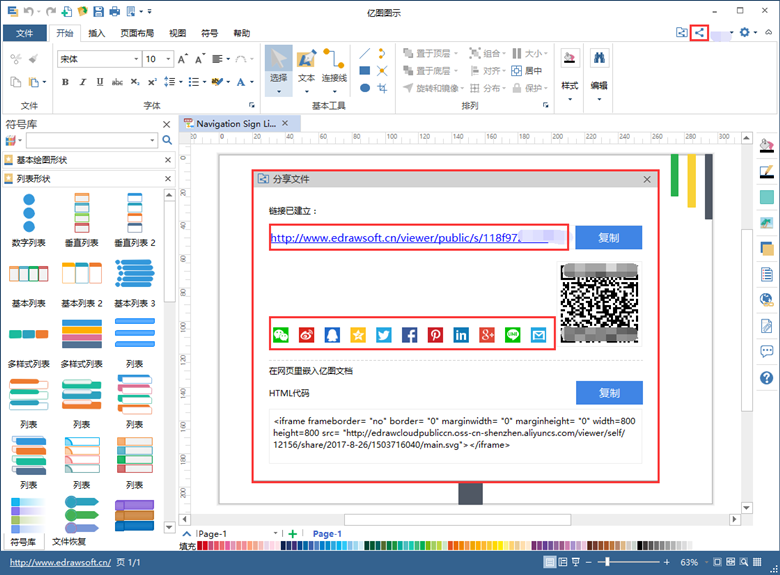Search the symbol library magnifier icon
Viewport: 780px width, 575px height.
[167, 140]
